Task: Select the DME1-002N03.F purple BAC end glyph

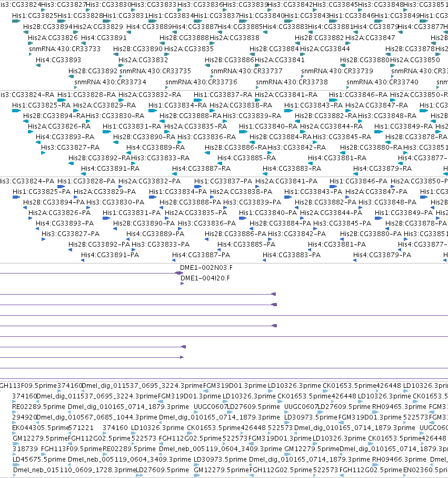Action: (179, 273)
